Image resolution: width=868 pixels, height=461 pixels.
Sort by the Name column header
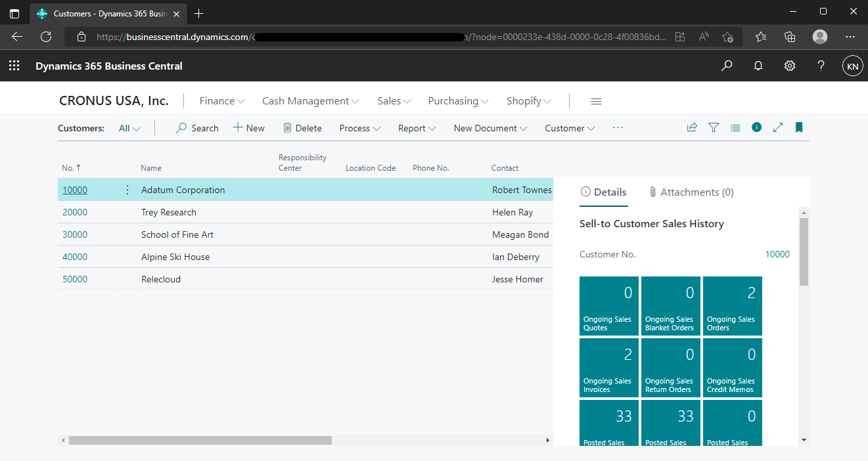click(151, 168)
